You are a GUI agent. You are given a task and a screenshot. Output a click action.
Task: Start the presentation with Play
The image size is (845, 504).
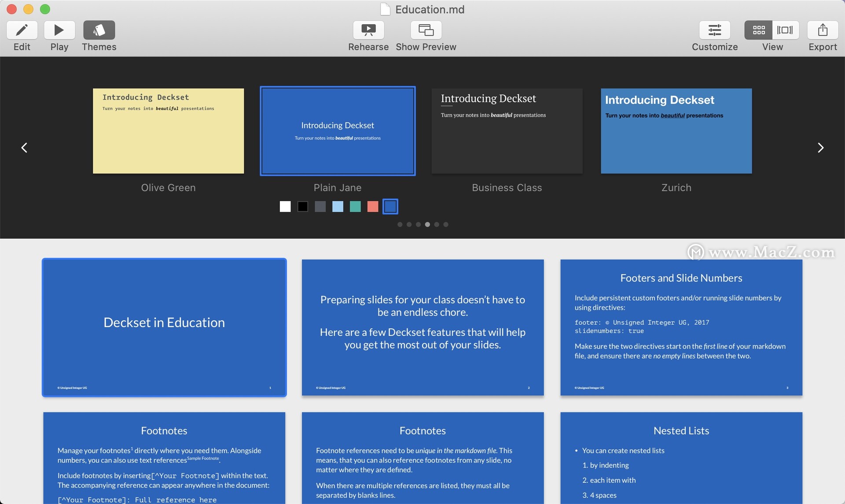(x=59, y=30)
